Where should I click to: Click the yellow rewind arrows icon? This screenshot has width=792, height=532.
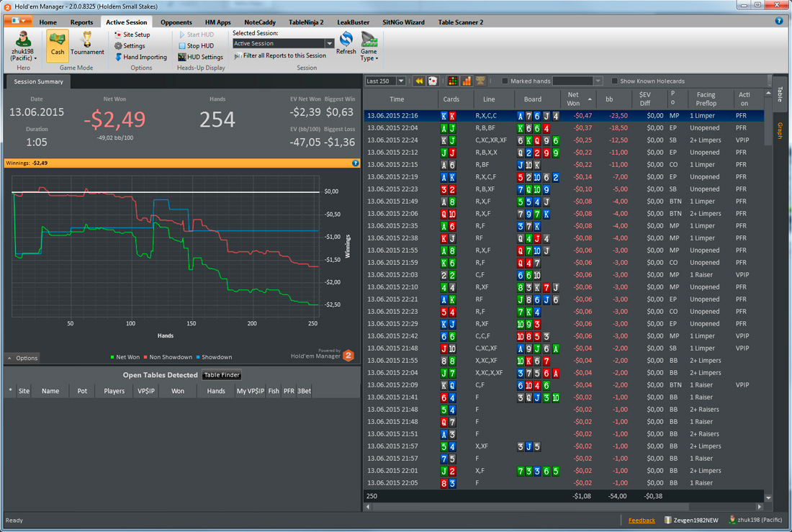[x=419, y=81]
